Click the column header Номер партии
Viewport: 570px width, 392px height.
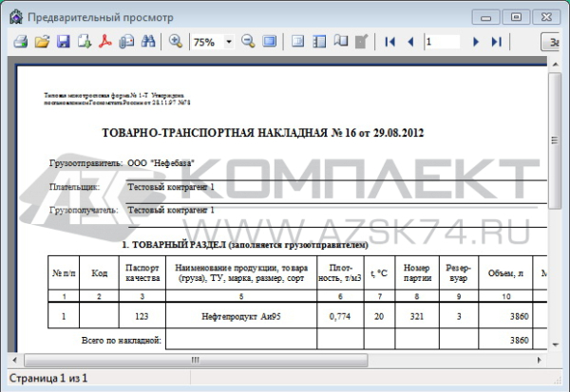pyautogui.click(x=417, y=272)
